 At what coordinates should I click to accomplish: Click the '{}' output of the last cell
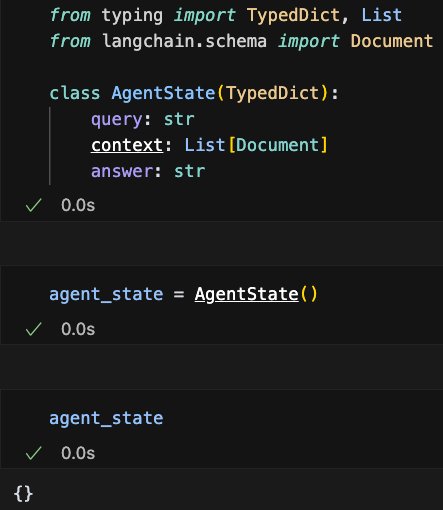click(23, 494)
